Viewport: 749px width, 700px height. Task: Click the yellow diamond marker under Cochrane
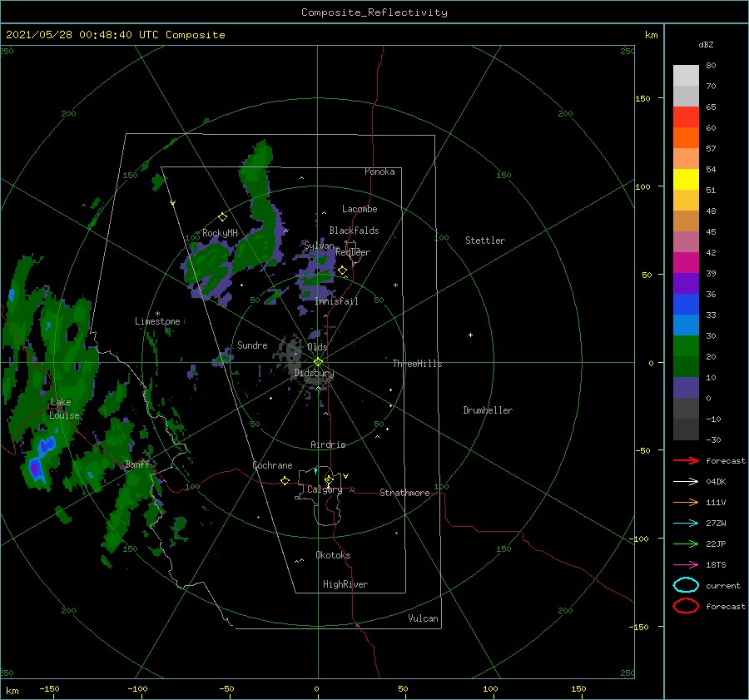click(x=285, y=480)
